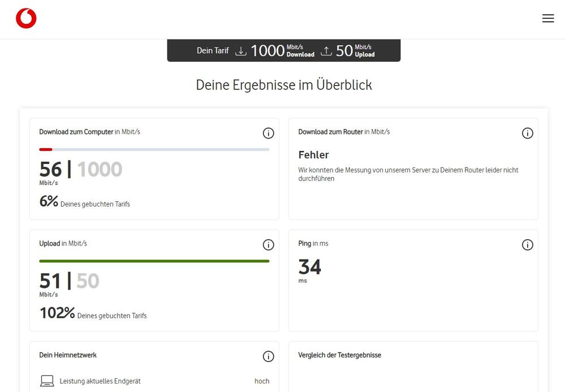This screenshot has height=392, width=565.
Task: Show info for Dein Heimnetzwerk
Action: tap(268, 356)
